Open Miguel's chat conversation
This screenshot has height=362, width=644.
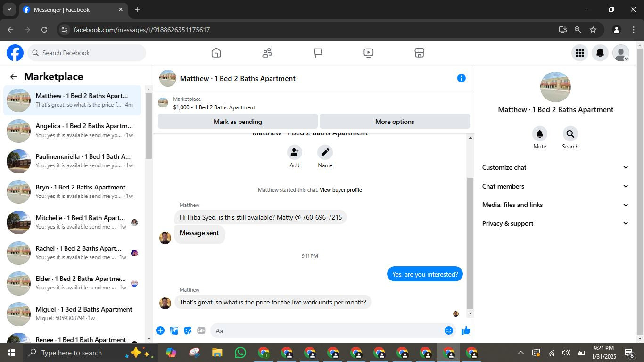73,314
